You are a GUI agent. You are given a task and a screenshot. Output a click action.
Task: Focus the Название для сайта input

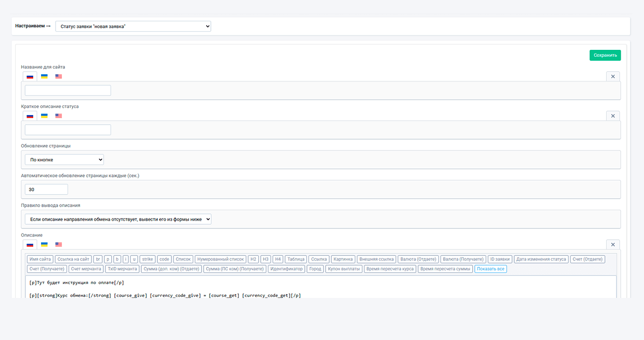tap(68, 90)
